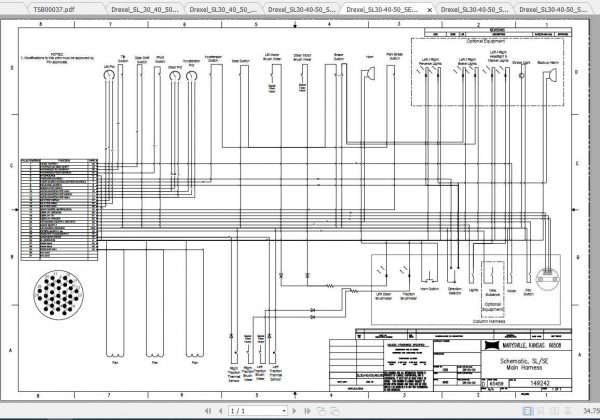600x420 pixels.
Task: Click the drawing number 149242
Action: tap(540, 383)
